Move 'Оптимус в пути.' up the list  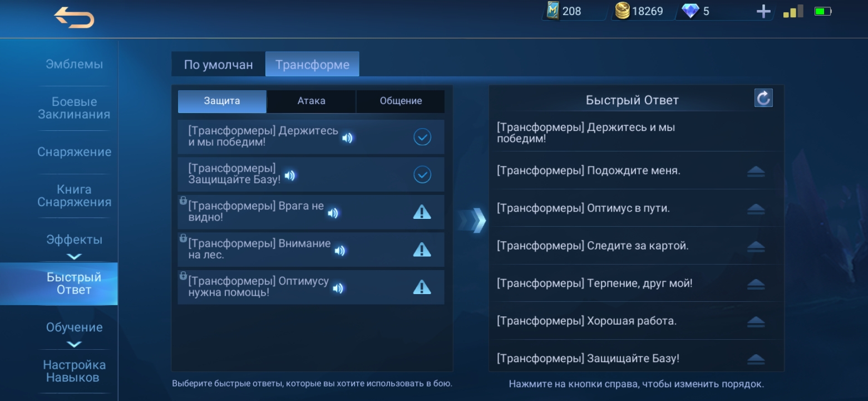756,209
